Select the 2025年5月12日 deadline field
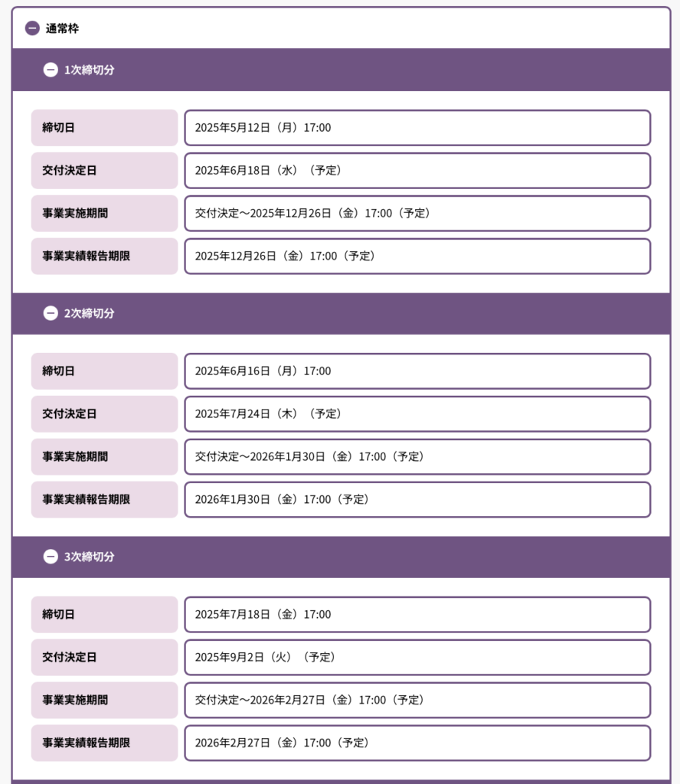 (417, 128)
